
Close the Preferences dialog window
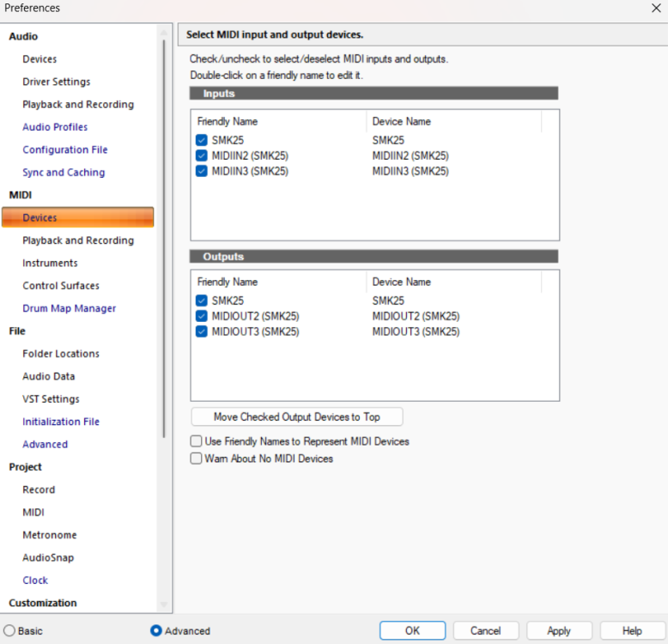pyautogui.click(x=656, y=9)
